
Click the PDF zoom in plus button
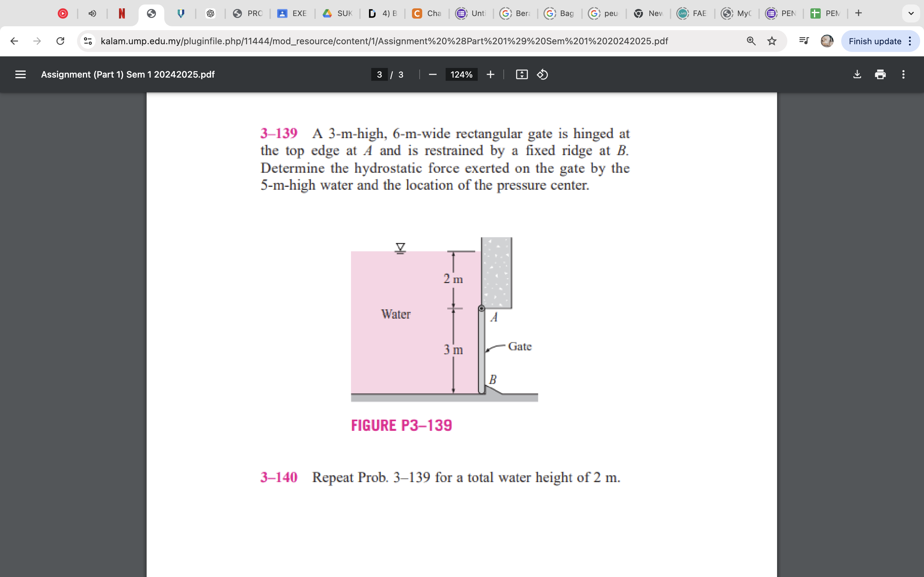[x=490, y=74]
